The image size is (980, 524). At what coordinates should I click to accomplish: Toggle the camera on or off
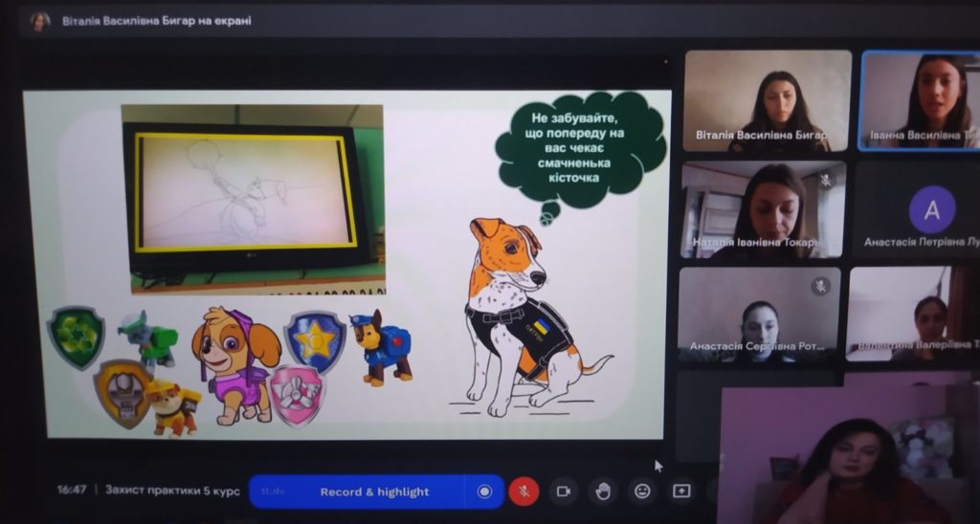click(x=564, y=491)
